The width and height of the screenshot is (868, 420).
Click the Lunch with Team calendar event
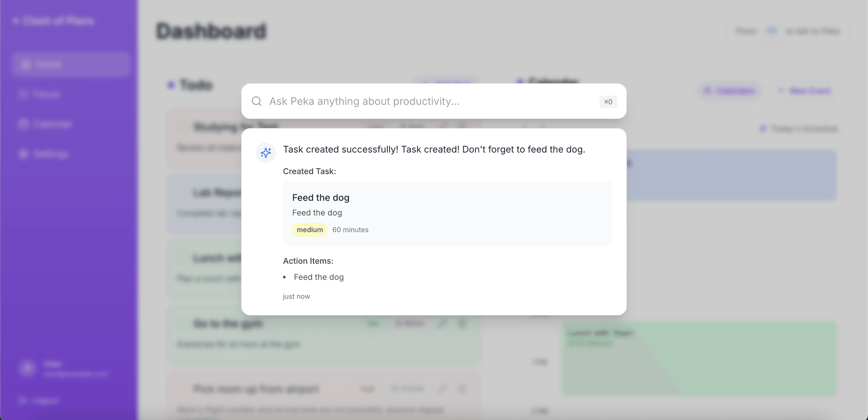click(x=698, y=358)
